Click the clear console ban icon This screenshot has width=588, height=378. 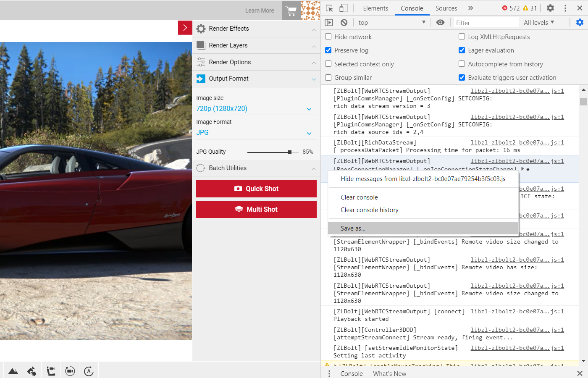344,23
